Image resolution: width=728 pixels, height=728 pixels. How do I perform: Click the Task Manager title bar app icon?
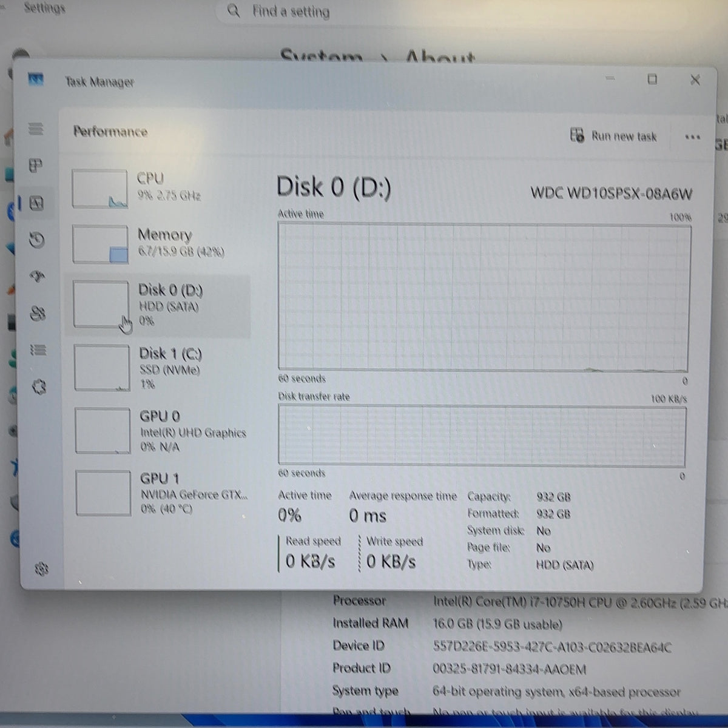36,79
